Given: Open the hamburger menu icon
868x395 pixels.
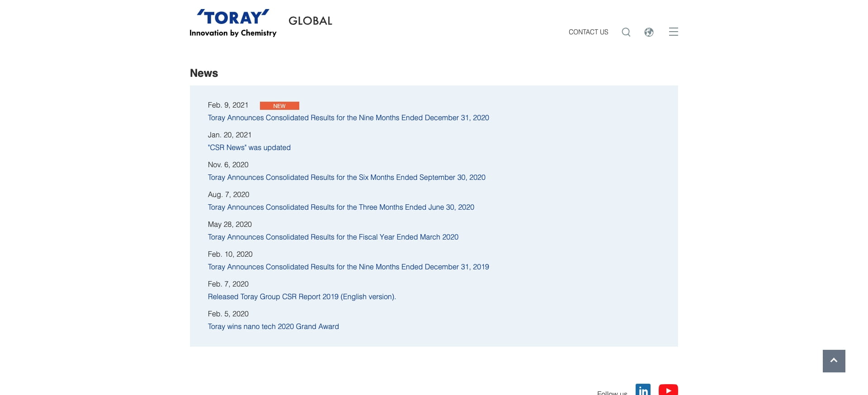Looking at the screenshot, I should click(x=674, y=32).
